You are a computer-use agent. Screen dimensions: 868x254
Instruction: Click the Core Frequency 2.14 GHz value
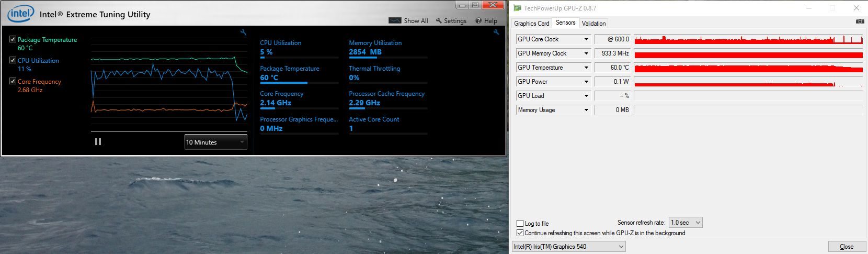[276, 103]
